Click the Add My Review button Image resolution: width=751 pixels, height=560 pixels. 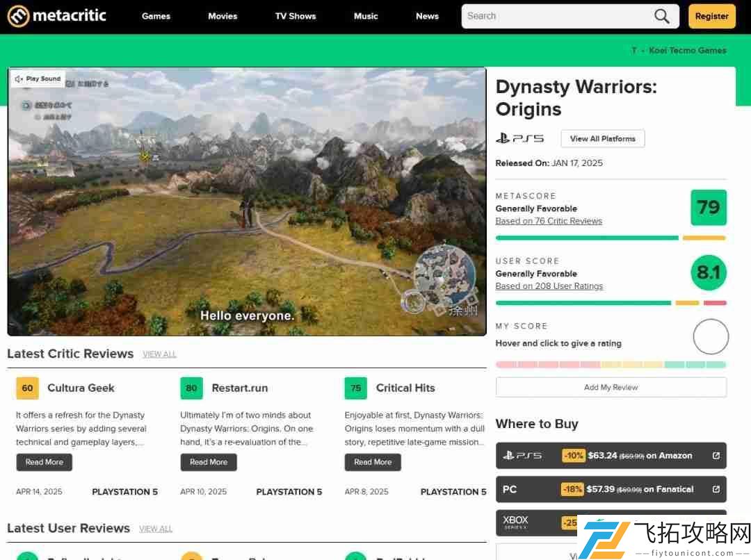[611, 387]
